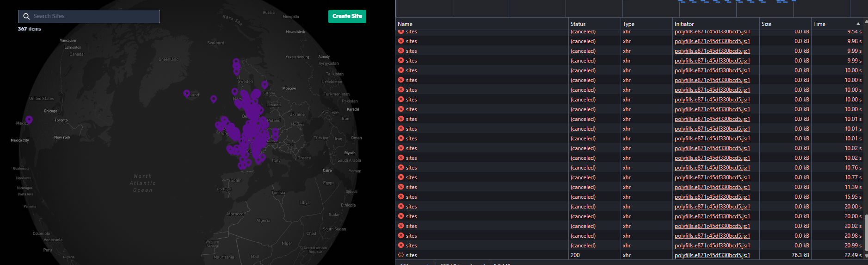The height and width of the screenshot is (265, 868).
Task: Sort requests by the Time column
Action: [x=837, y=24]
